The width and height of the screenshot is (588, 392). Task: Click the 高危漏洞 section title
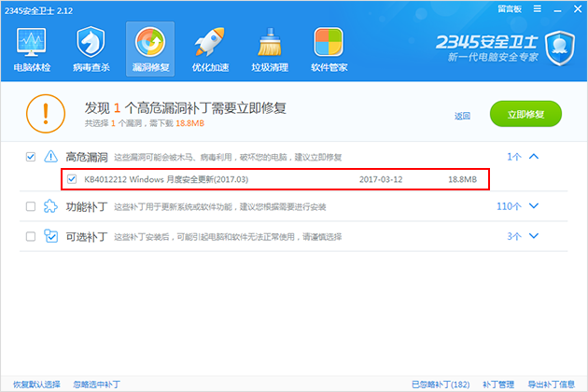87,157
